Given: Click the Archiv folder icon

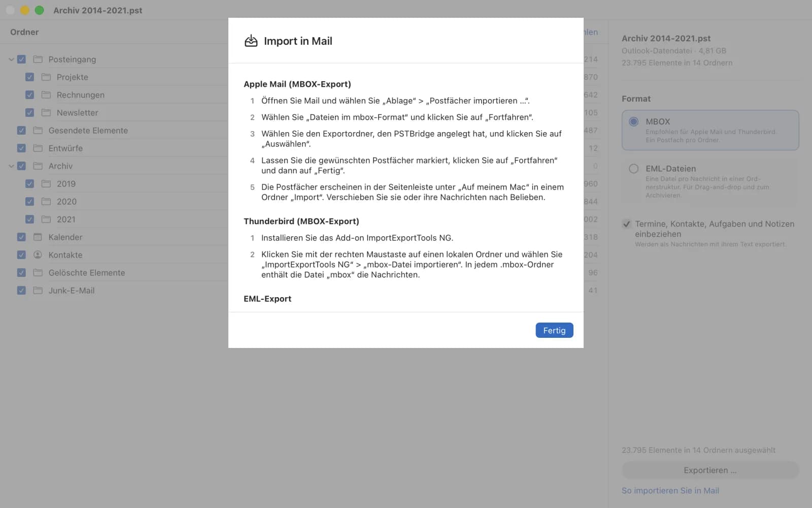Looking at the screenshot, I should point(38,166).
